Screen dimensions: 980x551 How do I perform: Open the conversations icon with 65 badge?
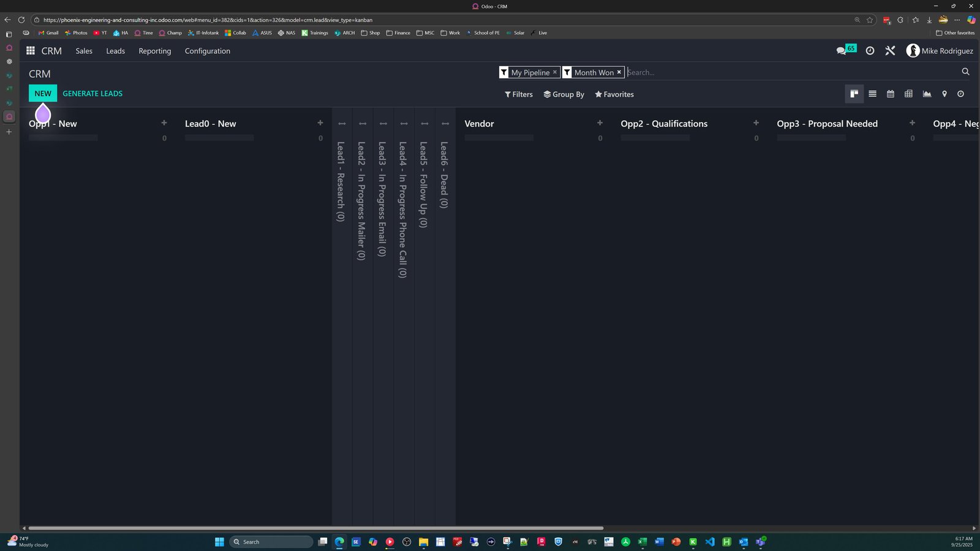point(846,50)
